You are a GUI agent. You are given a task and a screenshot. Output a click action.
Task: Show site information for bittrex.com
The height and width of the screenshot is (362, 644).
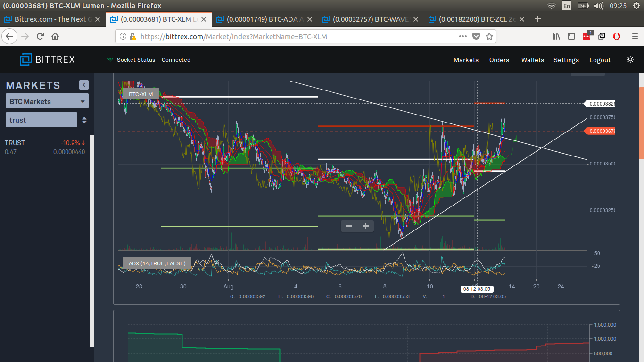click(x=123, y=36)
